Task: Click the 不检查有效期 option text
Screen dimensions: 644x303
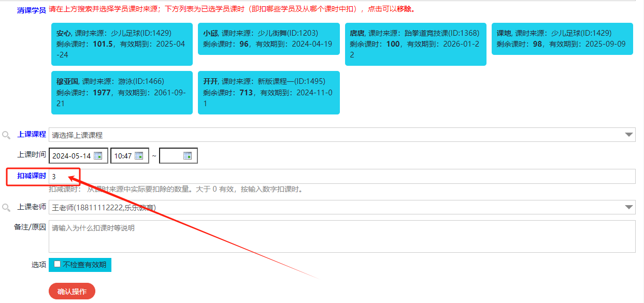Action: [x=84, y=265]
